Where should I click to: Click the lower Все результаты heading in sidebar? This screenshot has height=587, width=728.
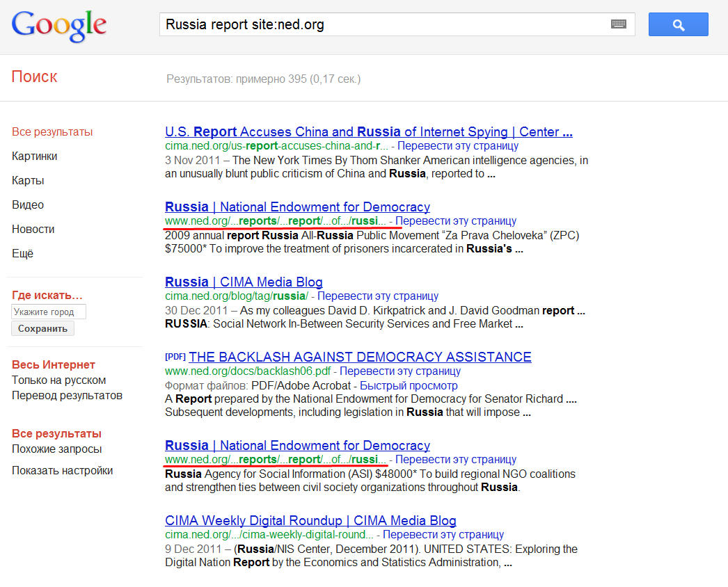click(x=56, y=433)
